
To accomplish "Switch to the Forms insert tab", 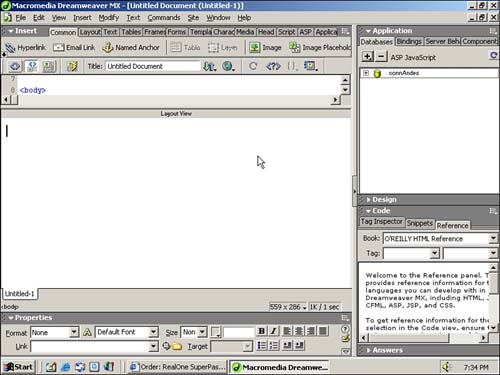I will [177, 32].
